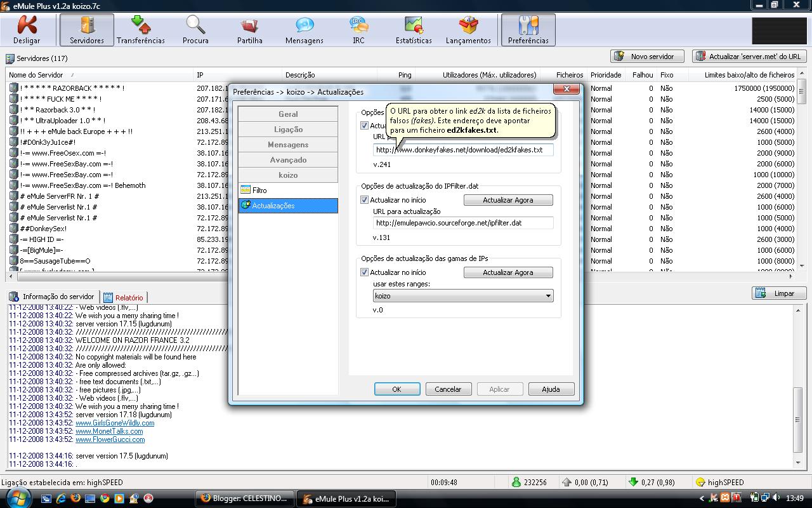Open the Geral preferences section
812x508 pixels.
click(x=288, y=114)
